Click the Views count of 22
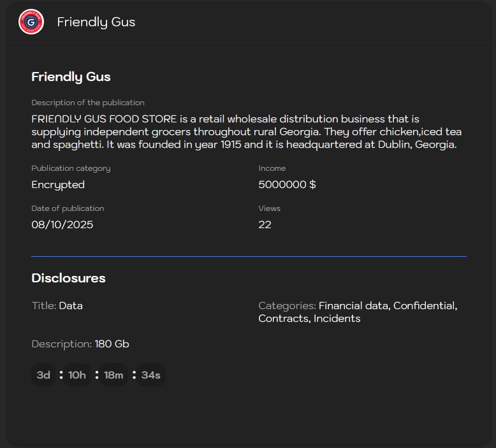Screen dimensions: 496x448 coord(265,224)
